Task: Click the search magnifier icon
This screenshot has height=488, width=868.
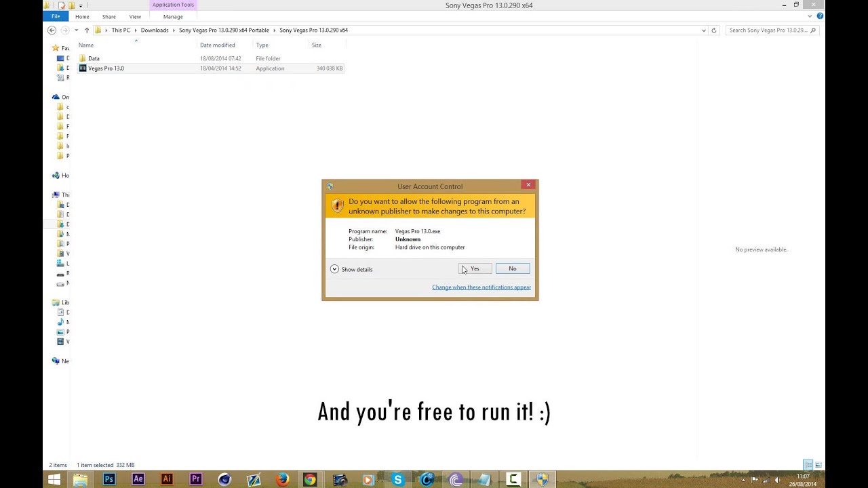Action: click(x=814, y=30)
